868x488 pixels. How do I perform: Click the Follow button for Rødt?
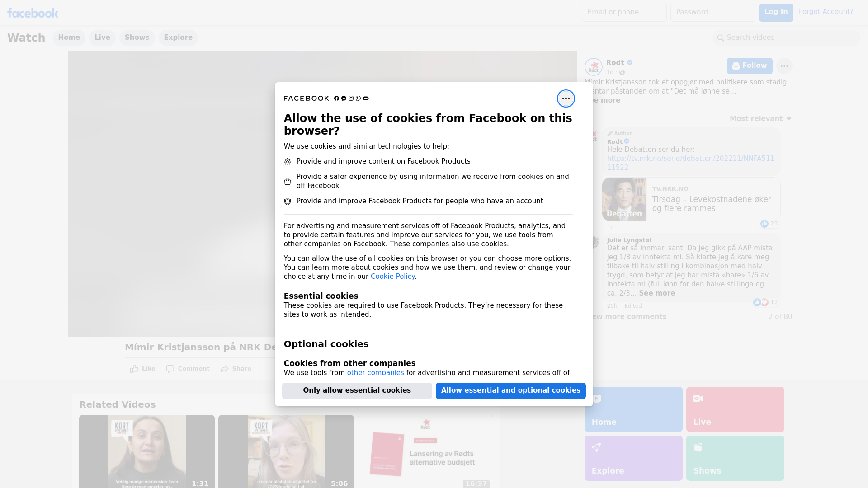750,66
